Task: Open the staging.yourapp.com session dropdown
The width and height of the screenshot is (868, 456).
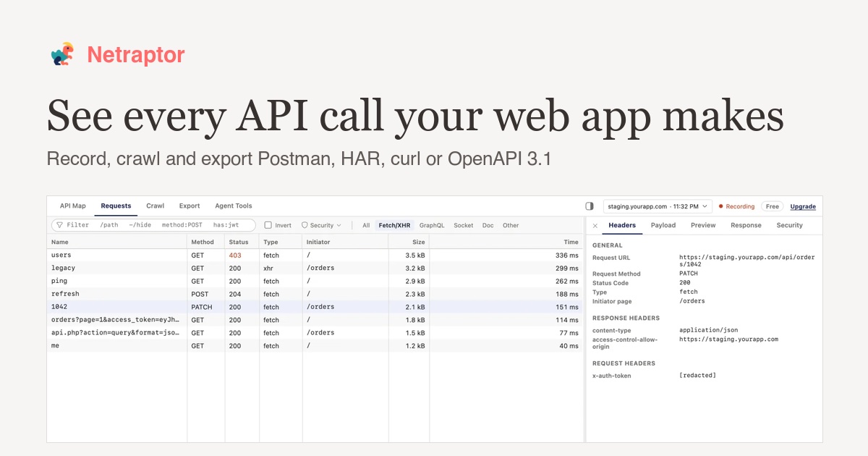Action: [x=658, y=206]
